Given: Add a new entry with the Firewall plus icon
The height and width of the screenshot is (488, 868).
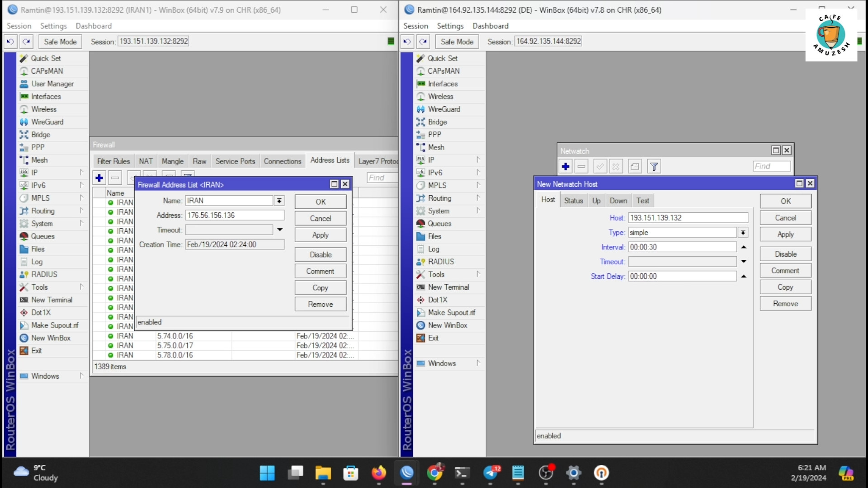Looking at the screenshot, I should [99, 178].
